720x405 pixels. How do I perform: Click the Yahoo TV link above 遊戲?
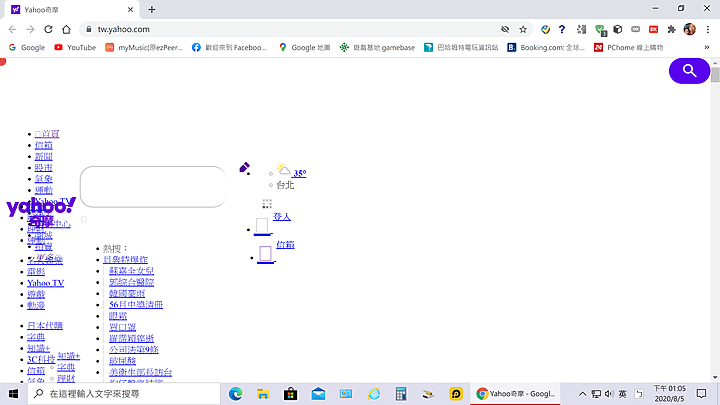click(x=45, y=283)
